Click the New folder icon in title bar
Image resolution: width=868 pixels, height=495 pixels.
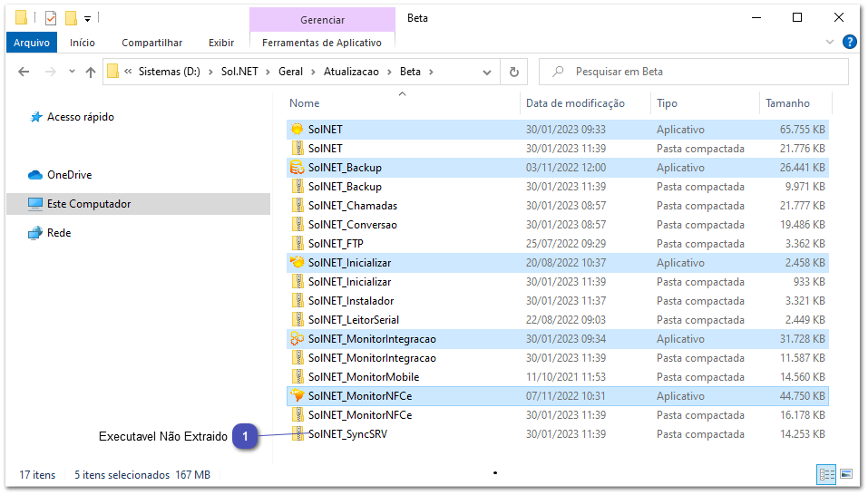[x=71, y=18]
